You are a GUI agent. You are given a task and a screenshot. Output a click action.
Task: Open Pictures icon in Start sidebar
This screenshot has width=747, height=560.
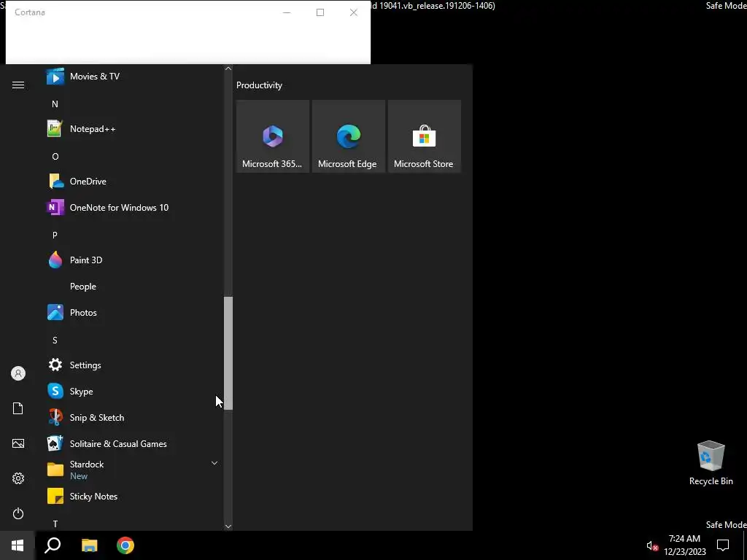point(18,443)
